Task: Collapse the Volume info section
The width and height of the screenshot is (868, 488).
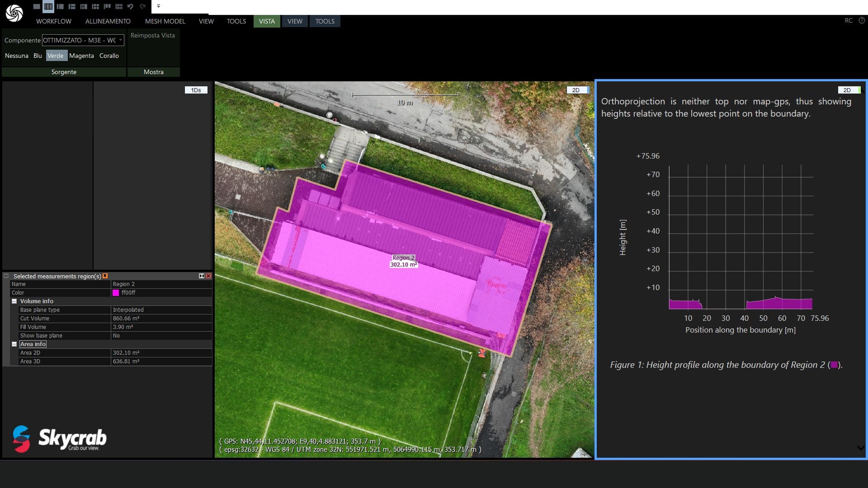Action: (x=14, y=301)
